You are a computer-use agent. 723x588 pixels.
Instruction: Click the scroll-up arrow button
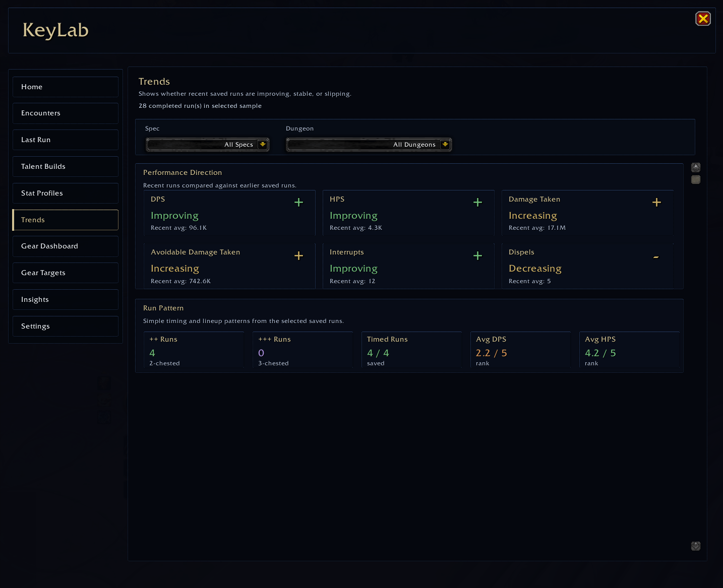[x=696, y=167]
